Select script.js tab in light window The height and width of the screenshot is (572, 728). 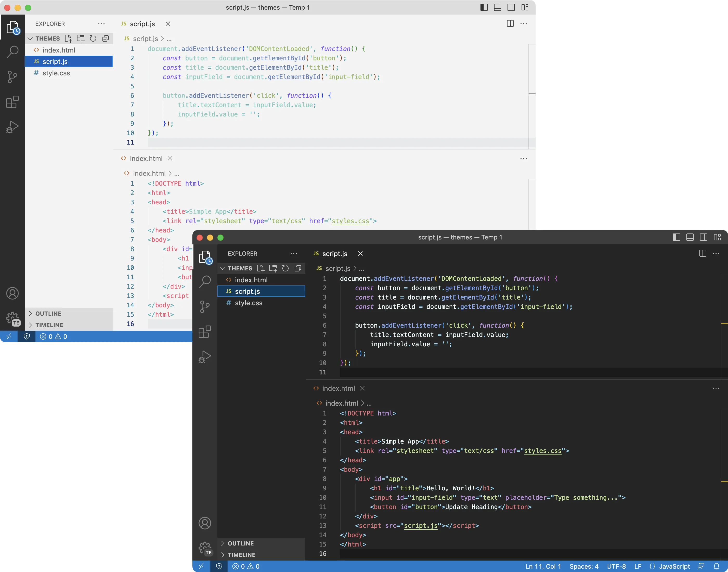pos(142,24)
